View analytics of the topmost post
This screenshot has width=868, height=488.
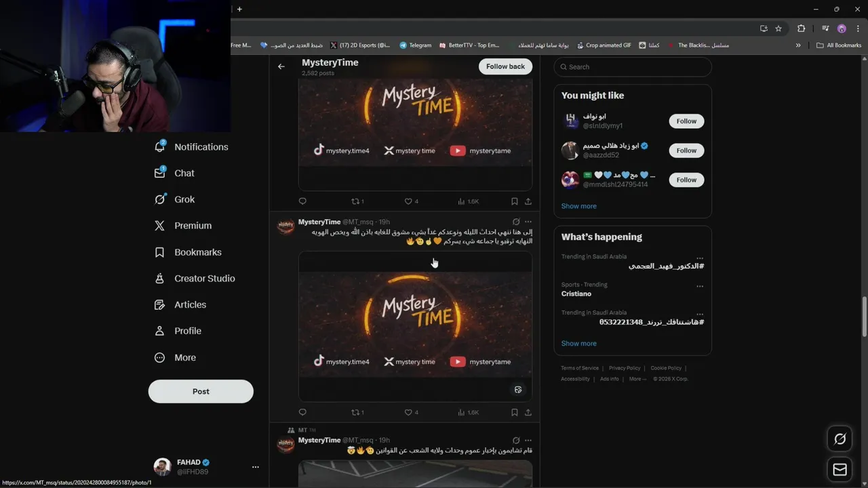pyautogui.click(x=468, y=201)
